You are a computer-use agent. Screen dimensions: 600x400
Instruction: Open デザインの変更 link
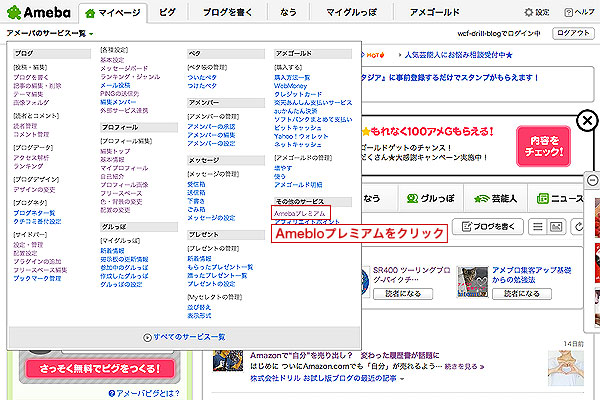pyautogui.click(x=34, y=189)
